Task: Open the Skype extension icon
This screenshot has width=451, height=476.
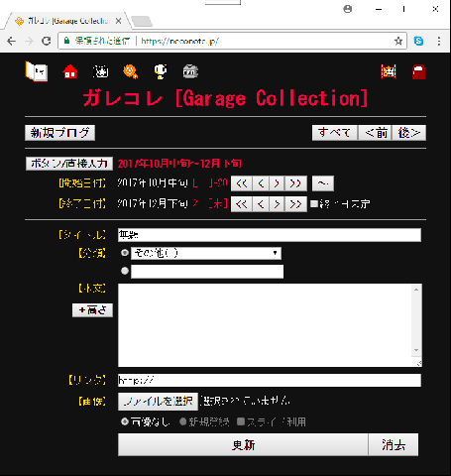Action: (x=418, y=41)
